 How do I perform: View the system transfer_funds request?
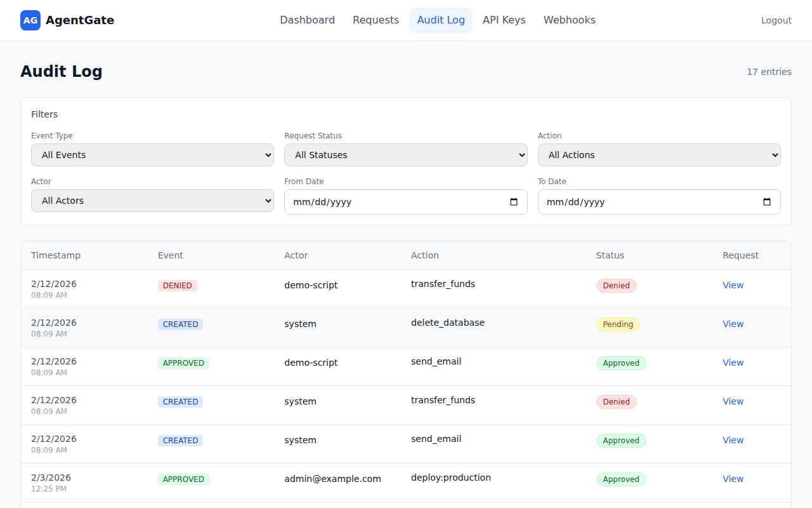(x=733, y=401)
